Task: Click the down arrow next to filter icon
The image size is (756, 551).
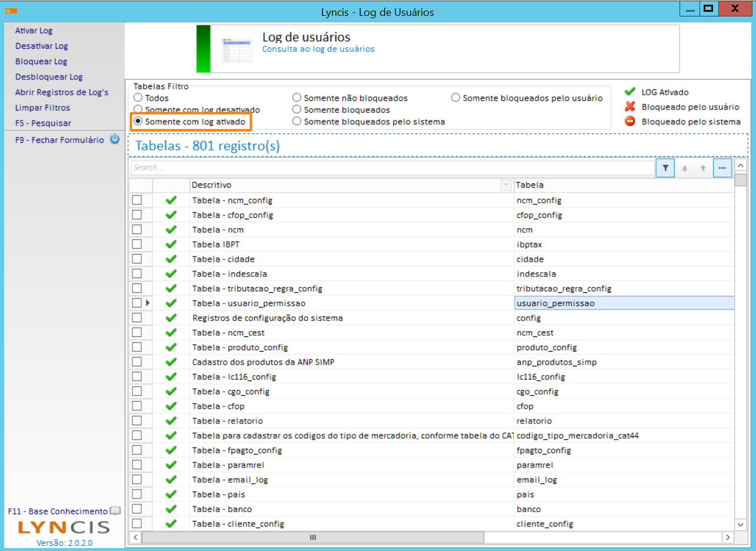Action: (684, 168)
